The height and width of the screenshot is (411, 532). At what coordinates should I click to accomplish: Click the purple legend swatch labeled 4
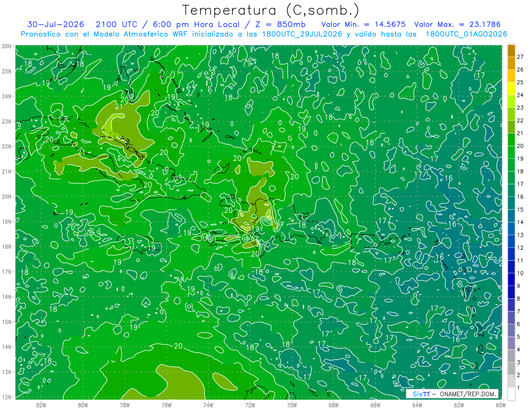(x=511, y=343)
